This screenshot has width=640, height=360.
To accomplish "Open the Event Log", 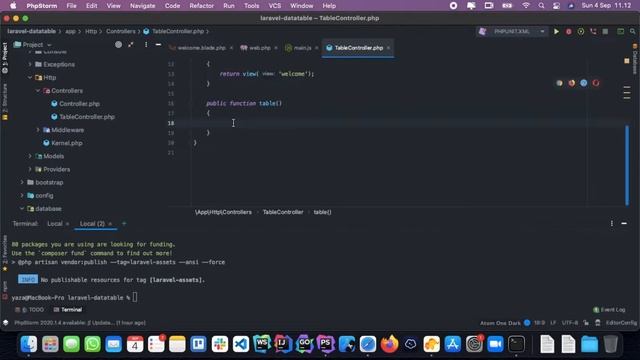I will click(x=609, y=310).
